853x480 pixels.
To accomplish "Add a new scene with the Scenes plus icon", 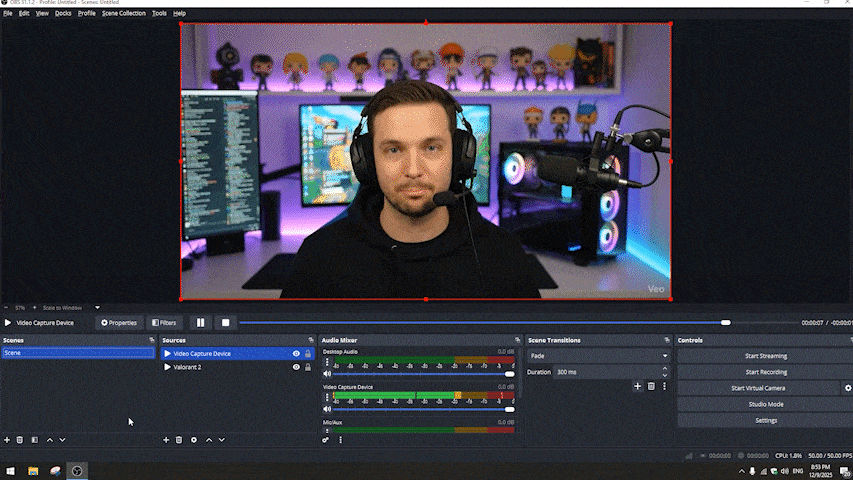I will coord(7,440).
